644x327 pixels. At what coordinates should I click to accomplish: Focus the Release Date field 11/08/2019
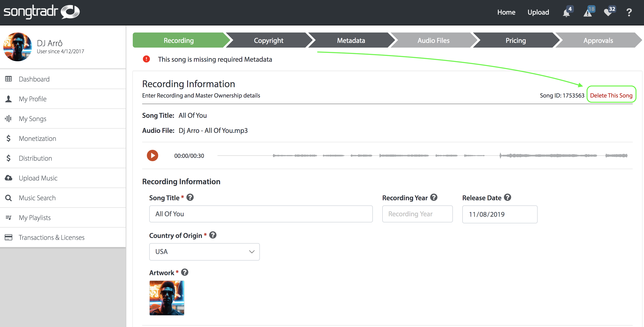(500, 214)
